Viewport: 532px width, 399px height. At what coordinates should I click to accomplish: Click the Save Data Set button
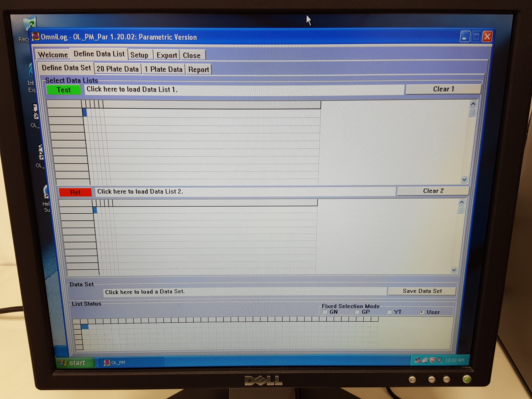(x=422, y=291)
